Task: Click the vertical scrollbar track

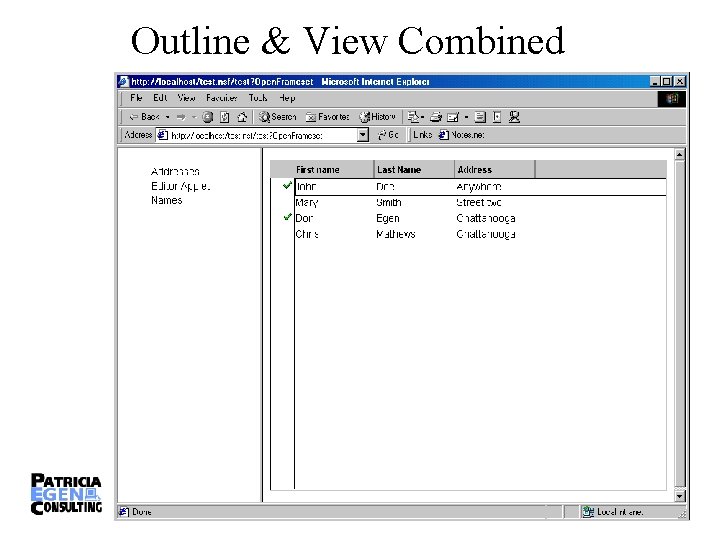Action: click(680, 325)
